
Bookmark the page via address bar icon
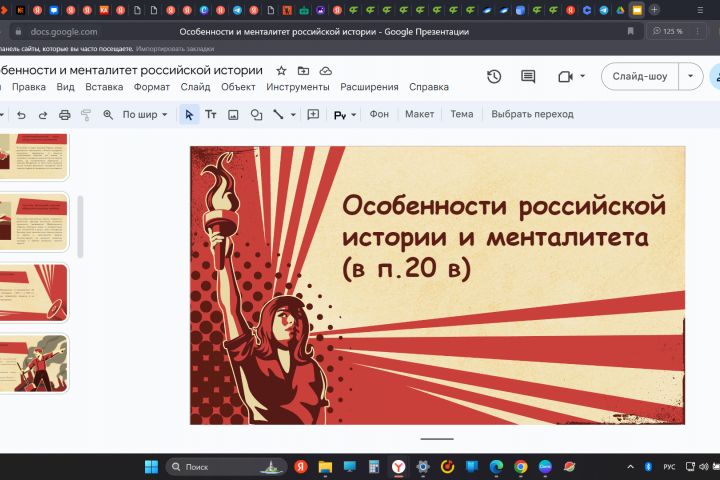point(630,31)
